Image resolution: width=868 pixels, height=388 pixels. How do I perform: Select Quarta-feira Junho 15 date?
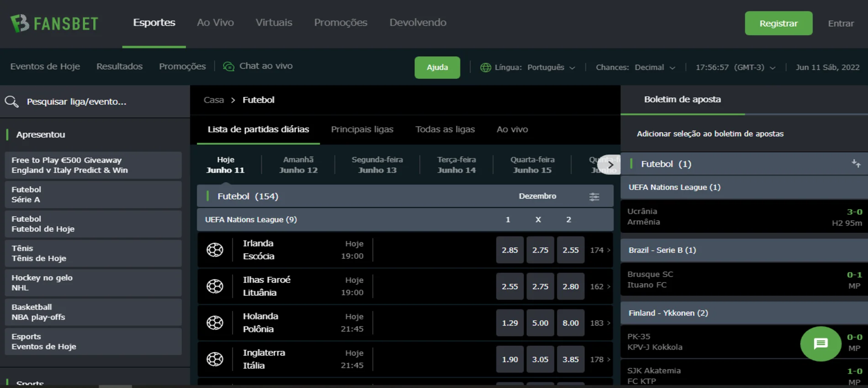click(x=532, y=165)
